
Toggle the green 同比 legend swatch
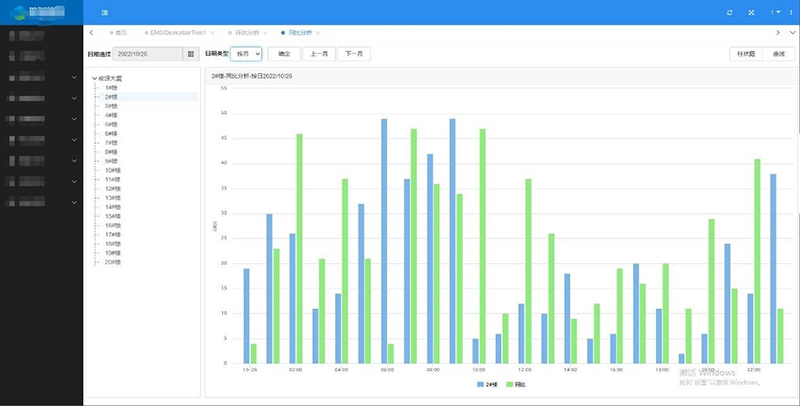pos(510,384)
